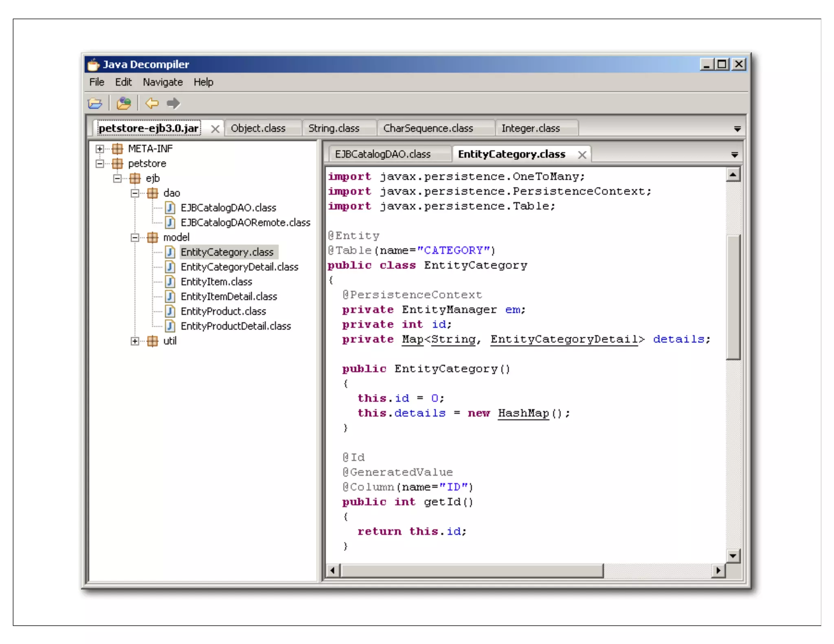834x644 pixels.
Task: Close the petstore-ejb3.0.jar tab
Action: coord(215,129)
